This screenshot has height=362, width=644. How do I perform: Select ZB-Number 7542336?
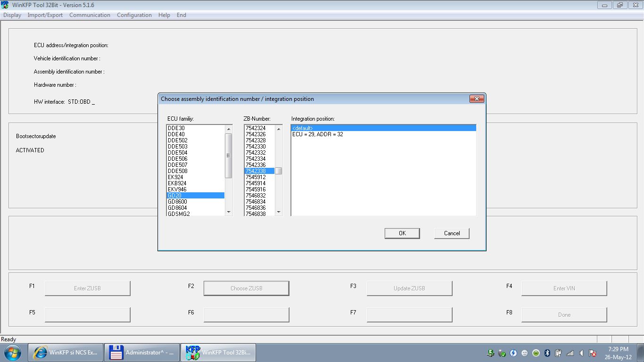[259, 165]
